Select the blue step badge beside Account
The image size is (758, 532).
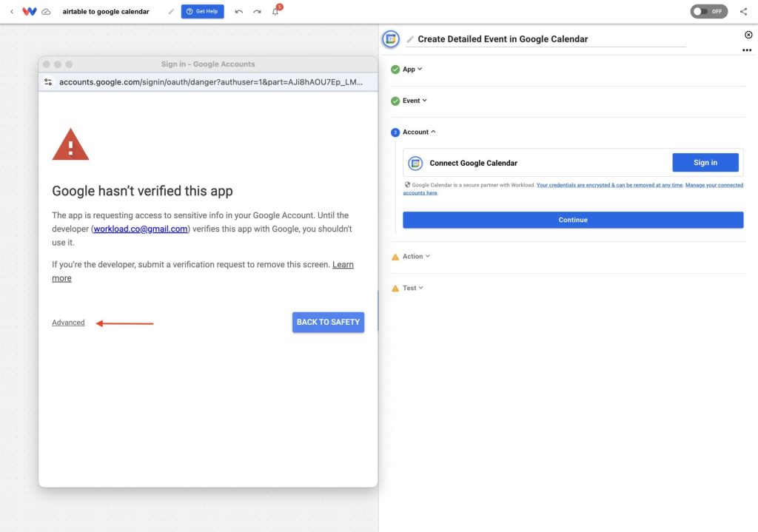(395, 132)
